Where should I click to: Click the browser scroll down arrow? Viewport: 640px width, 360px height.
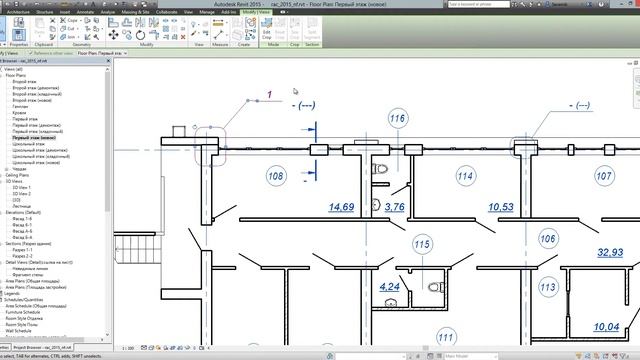coord(107,335)
